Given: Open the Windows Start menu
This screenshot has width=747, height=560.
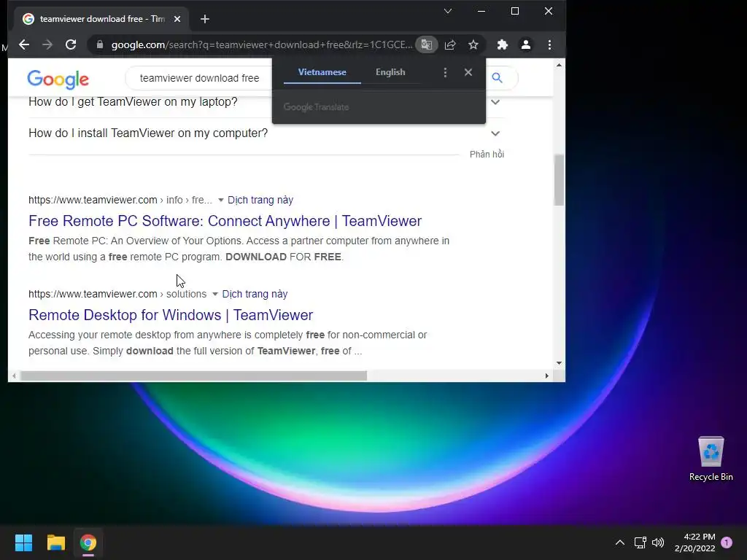Looking at the screenshot, I should tap(23, 542).
